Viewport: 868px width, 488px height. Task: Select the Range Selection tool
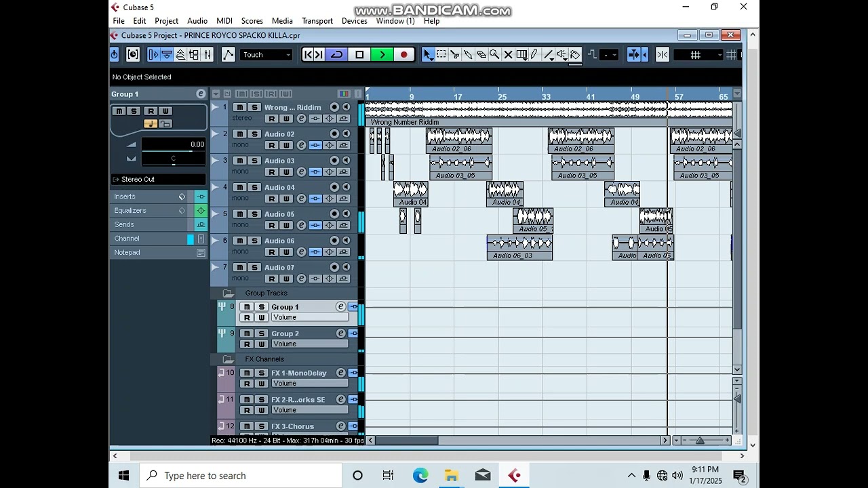click(441, 55)
